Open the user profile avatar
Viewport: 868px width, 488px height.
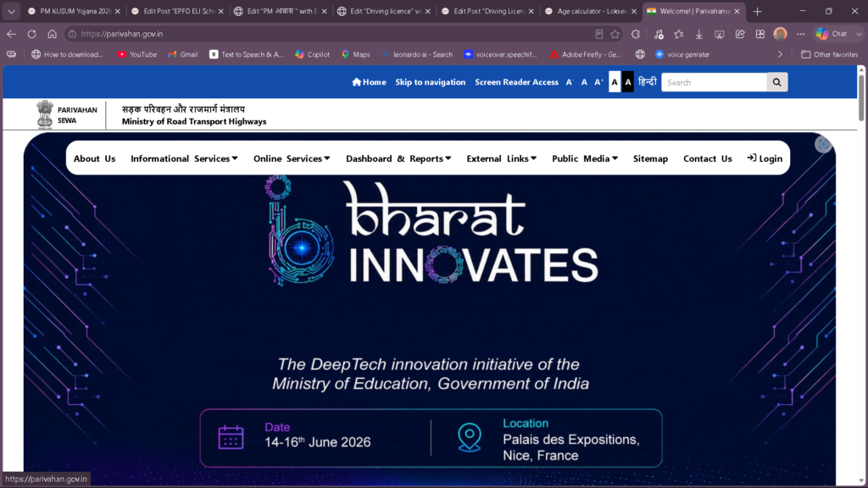[780, 34]
